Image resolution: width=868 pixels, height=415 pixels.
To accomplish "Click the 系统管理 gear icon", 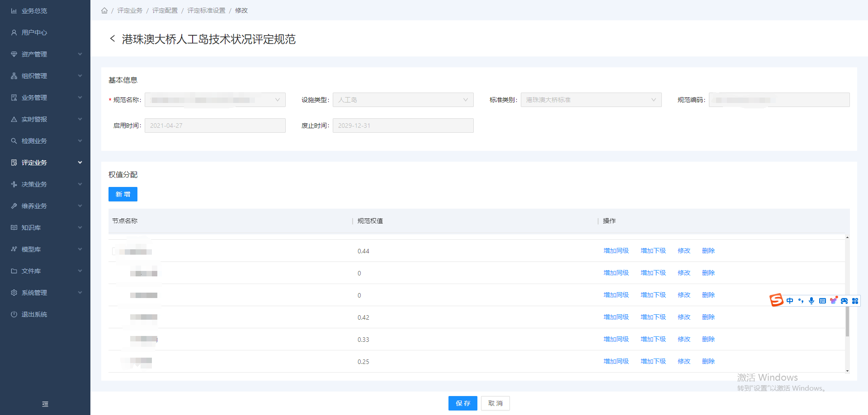I will coord(14,293).
